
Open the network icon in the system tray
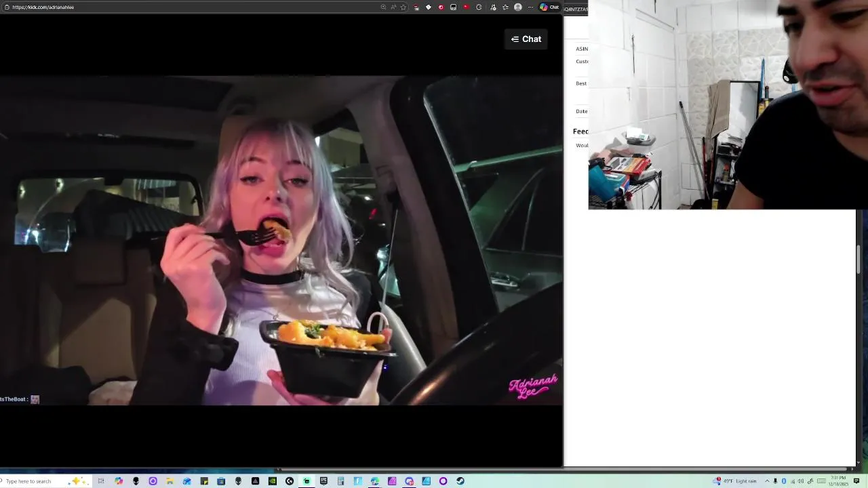793,481
